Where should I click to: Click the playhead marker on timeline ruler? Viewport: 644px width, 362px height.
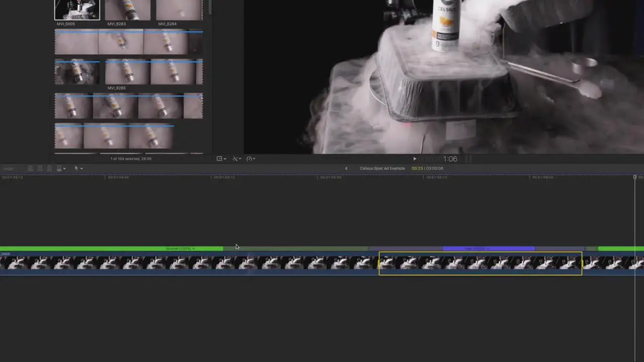click(x=635, y=177)
